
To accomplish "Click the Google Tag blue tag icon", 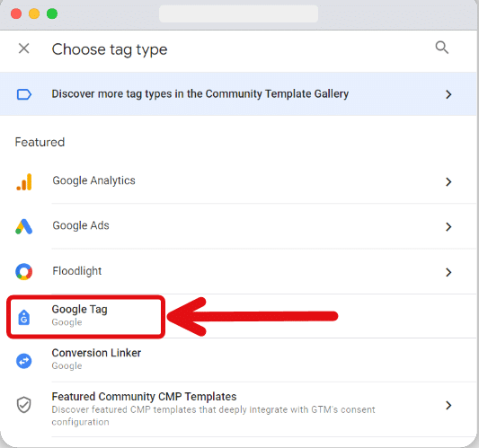I will tap(24, 317).
